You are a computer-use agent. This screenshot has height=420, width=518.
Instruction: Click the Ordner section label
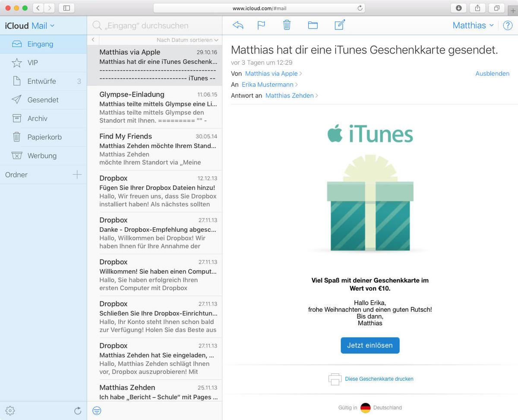click(x=16, y=174)
